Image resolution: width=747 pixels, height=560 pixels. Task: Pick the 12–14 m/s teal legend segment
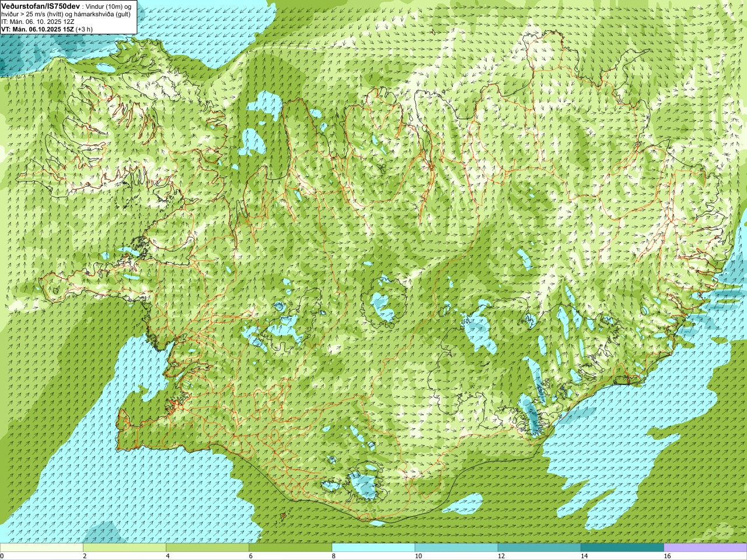click(x=539, y=548)
